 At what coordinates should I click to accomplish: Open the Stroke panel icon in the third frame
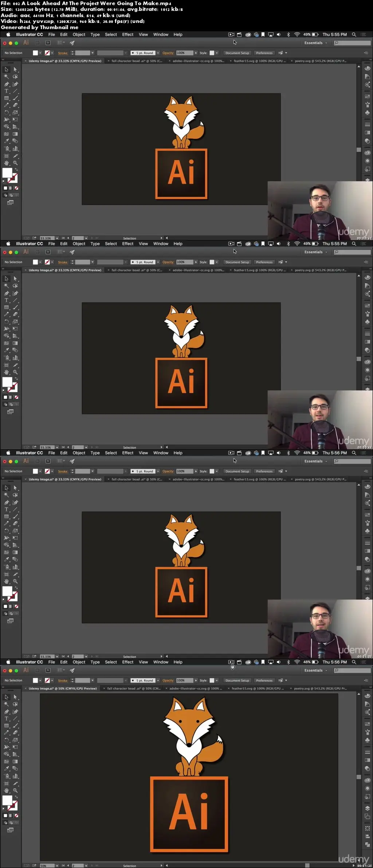(x=368, y=543)
